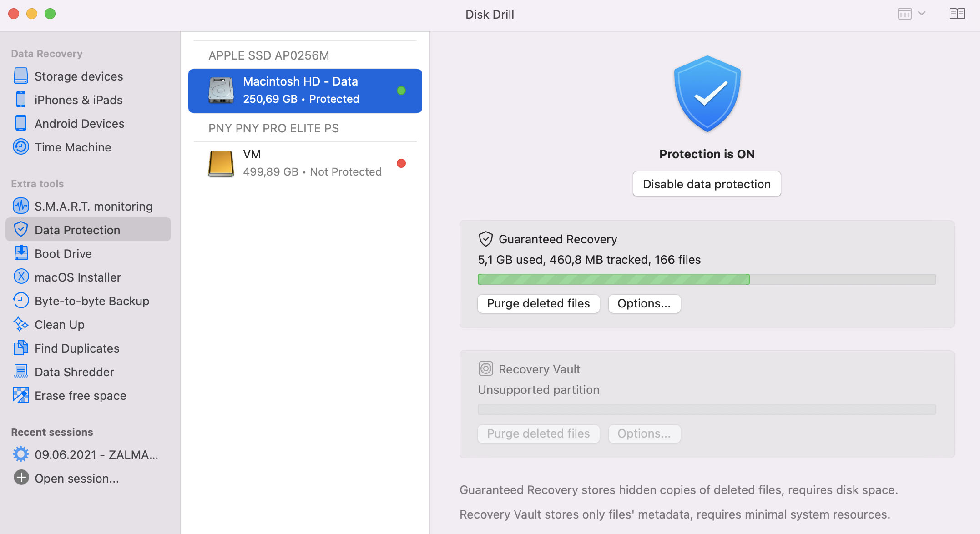Click the gear icon of 09.06.2021 session
Viewport: 980px width, 534px height.
(21, 454)
